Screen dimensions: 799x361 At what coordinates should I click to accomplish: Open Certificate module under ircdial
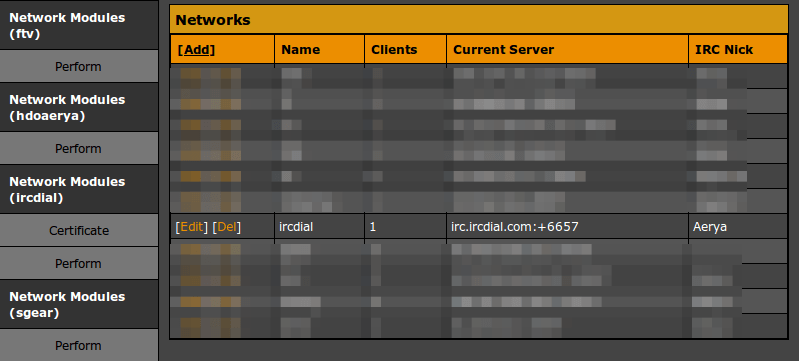[x=78, y=231]
